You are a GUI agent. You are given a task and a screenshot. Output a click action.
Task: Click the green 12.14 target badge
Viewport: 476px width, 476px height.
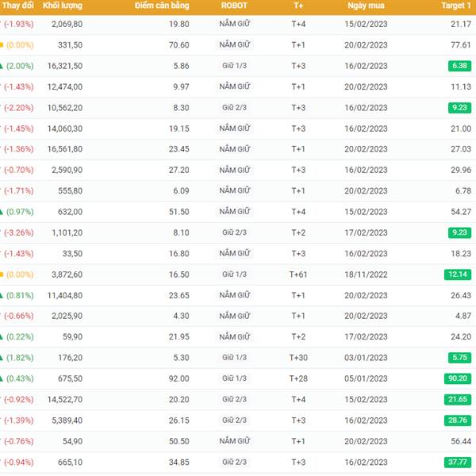pos(458,274)
